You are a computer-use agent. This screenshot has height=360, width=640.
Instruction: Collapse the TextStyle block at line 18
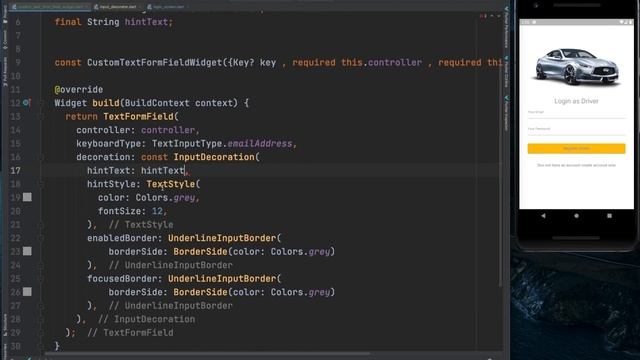click(41, 184)
